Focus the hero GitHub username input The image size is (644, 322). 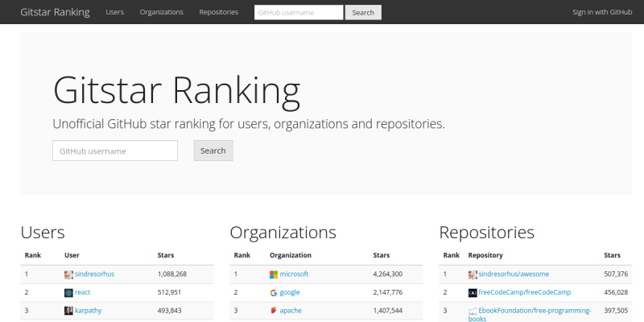[x=115, y=151]
